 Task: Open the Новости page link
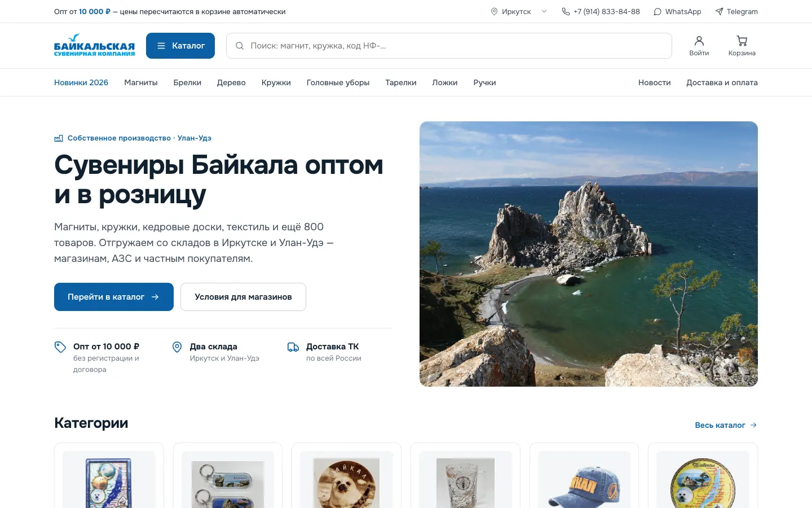[655, 82]
